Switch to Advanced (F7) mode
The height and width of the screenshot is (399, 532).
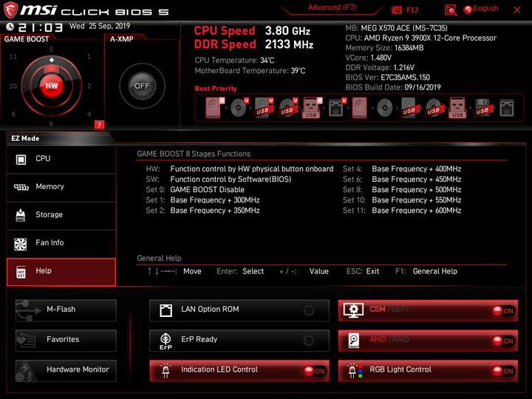pos(332,7)
